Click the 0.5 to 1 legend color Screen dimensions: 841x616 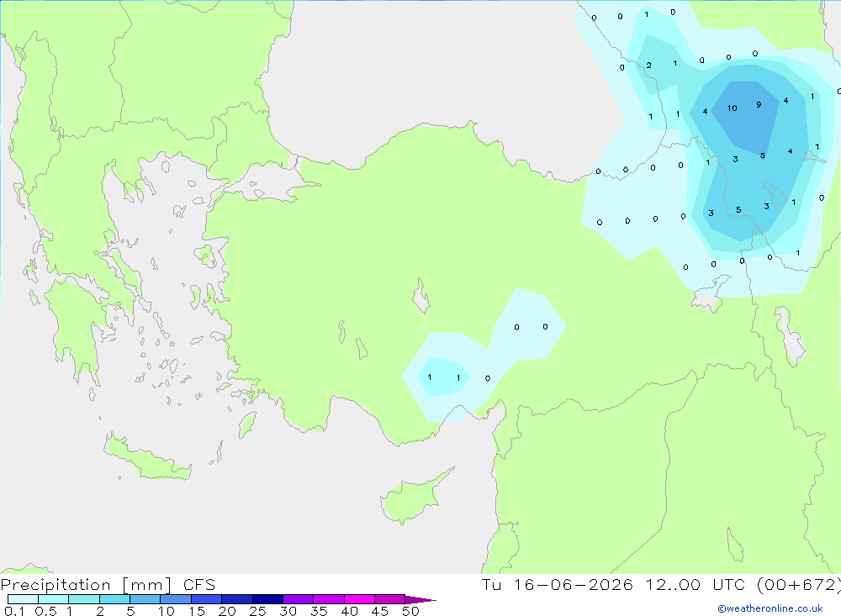pos(54,599)
